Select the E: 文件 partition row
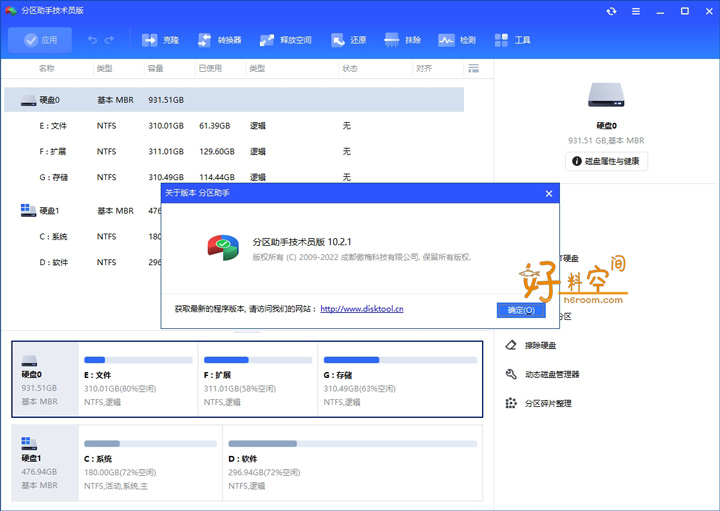720x511 pixels. [x=234, y=125]
